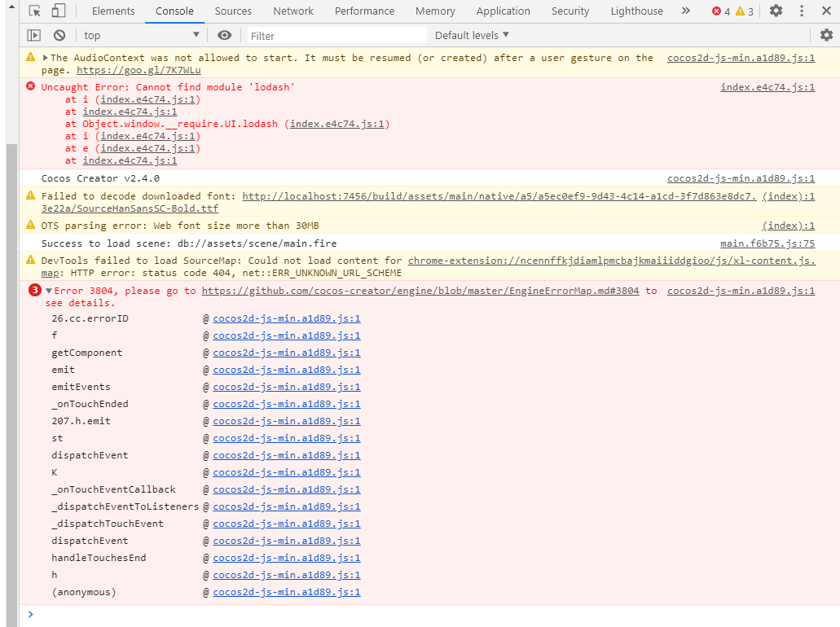The image size is (840, 627).
Task: Show more tabs with the double chevron
Action: tap(686, 11)
